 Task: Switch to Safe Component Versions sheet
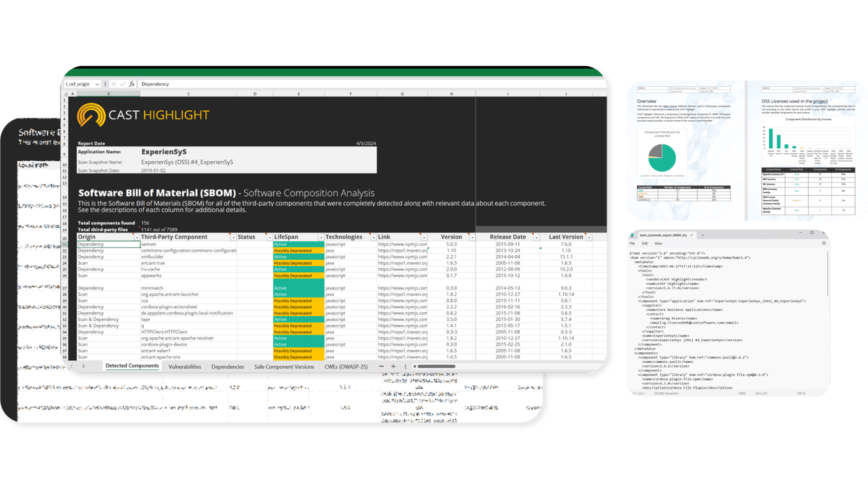click(284, 366)
